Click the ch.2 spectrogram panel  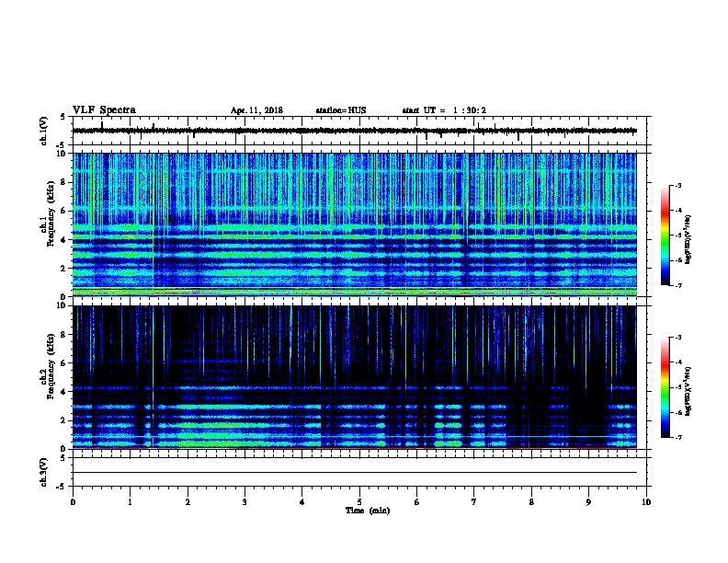click(355, 377)
